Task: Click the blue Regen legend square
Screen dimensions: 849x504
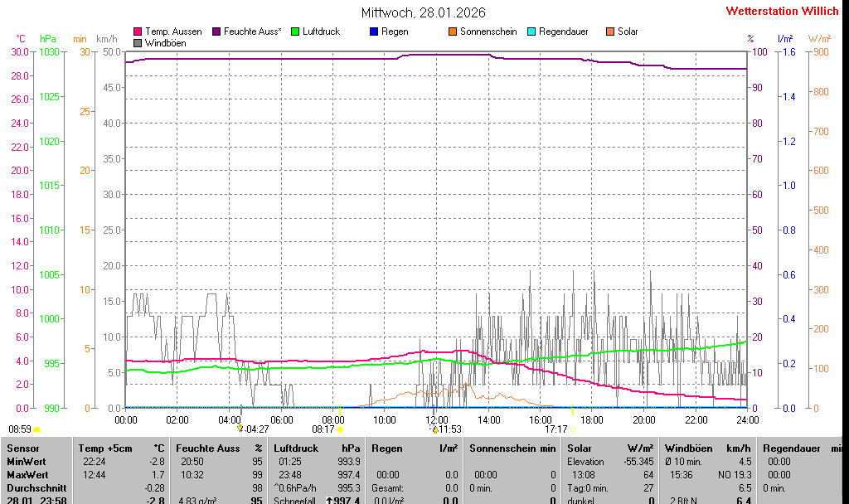Action: tap(374, 31)
